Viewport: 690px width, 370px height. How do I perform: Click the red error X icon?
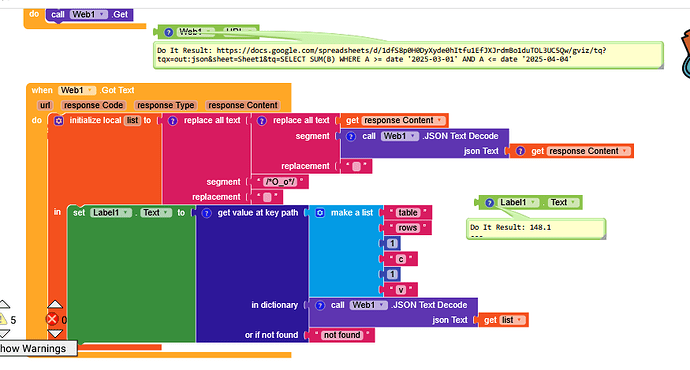click(52, 319)
